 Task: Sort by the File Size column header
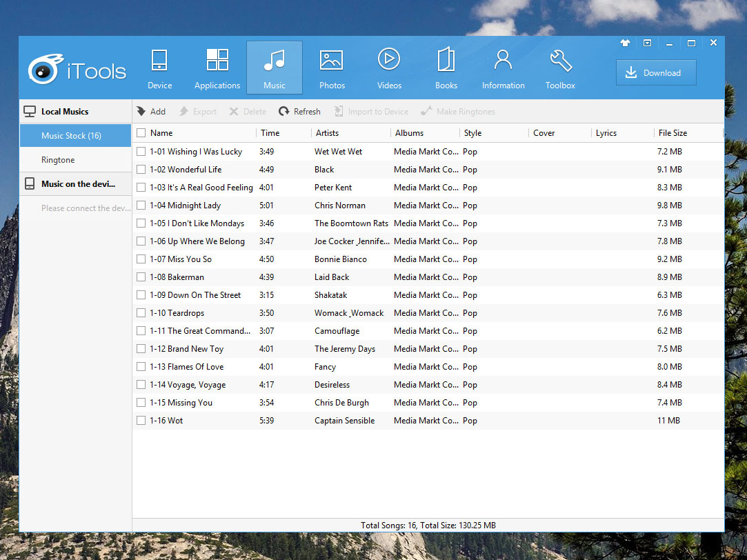[x=673, y=133]
